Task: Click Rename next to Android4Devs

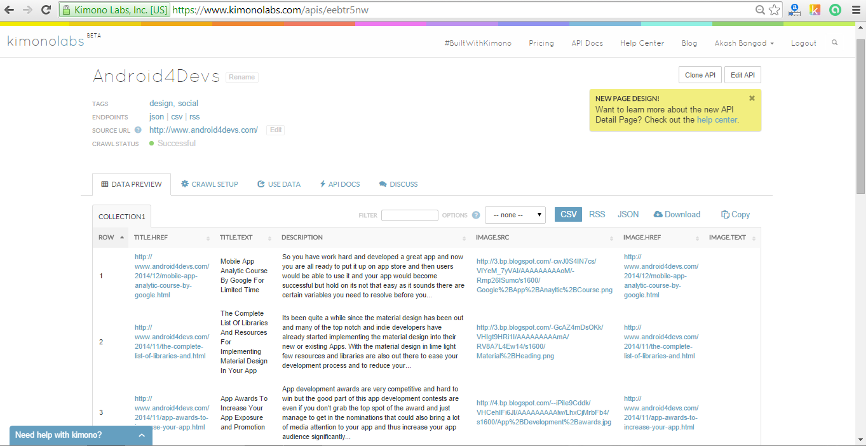Action: (x=242, y=77)
